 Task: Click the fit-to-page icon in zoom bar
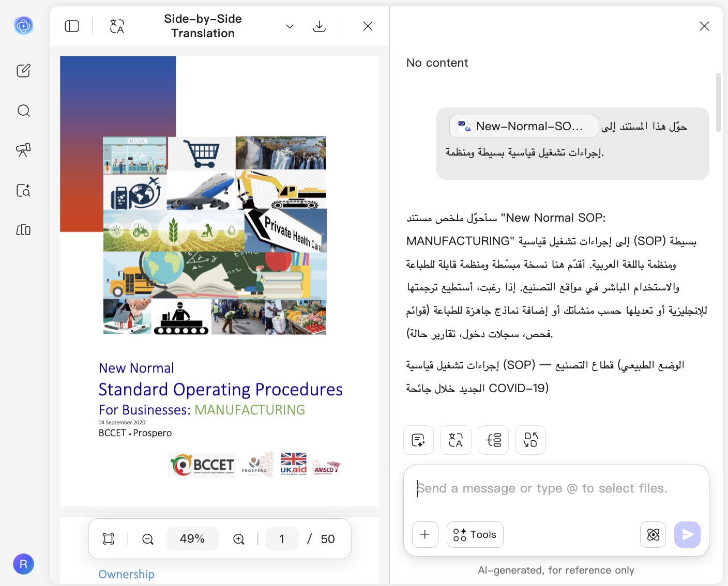click(x=109, y=539)
